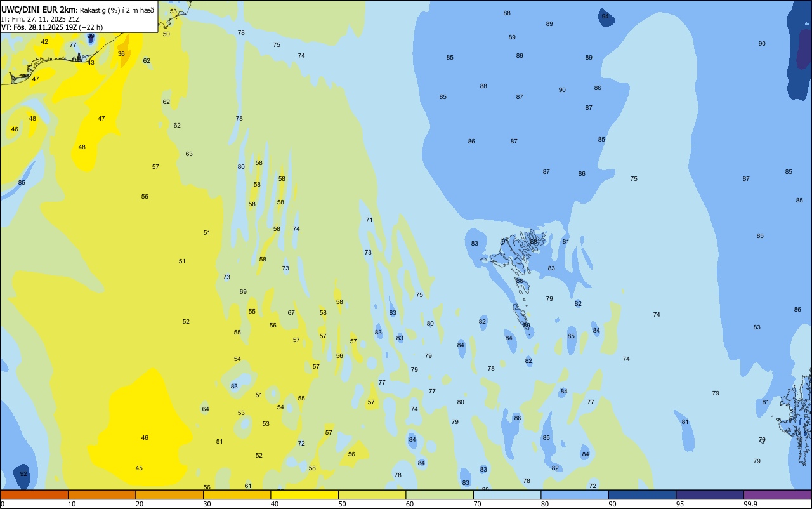
Task: Click the title 'UWC/DINI EUR 2km'
Action: pos(38,10)
